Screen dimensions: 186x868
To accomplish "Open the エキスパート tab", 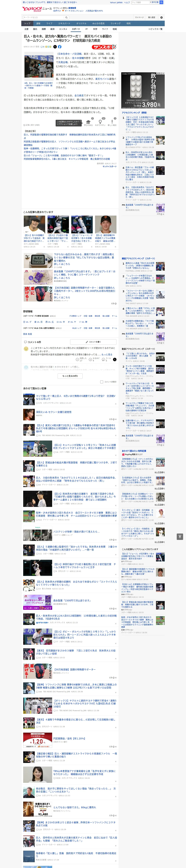I will pos(64,24).
